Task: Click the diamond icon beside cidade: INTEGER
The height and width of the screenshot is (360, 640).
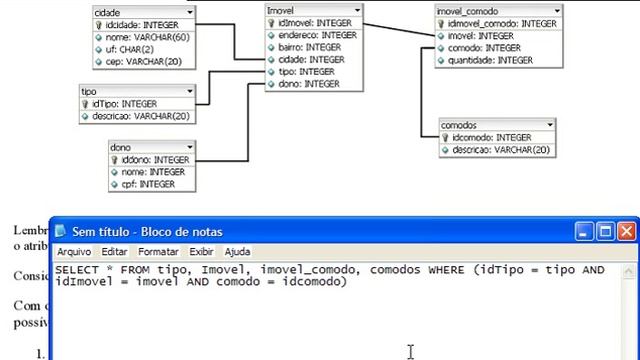Action: (x=271, y=60)
